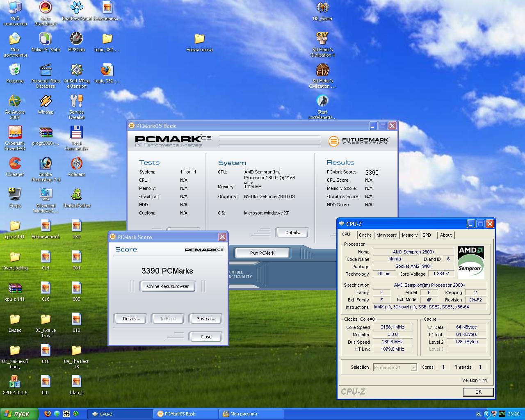Click the taskbar clock showing 23:20
This screenshot has width=525, height=420.
(x=514, y=414)
